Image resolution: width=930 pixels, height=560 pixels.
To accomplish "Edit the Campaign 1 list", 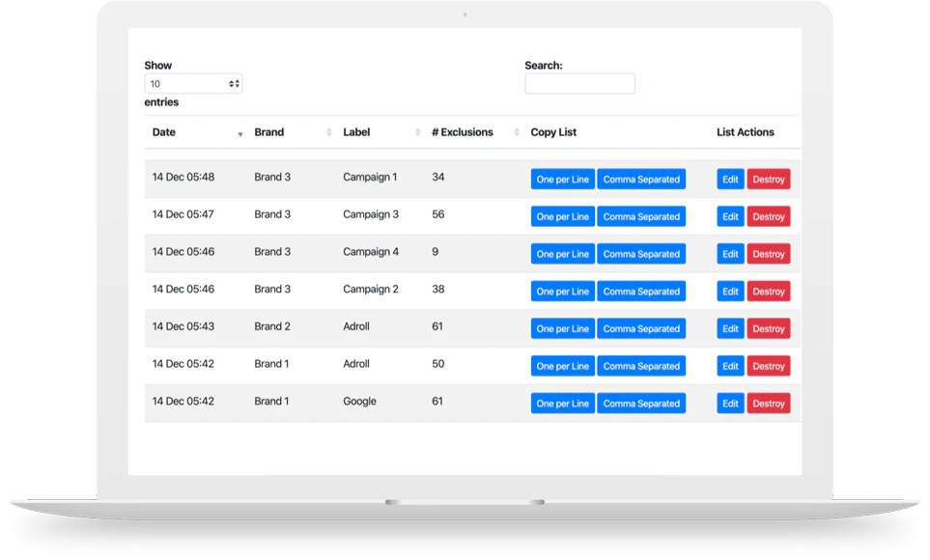I will (730, 180).
